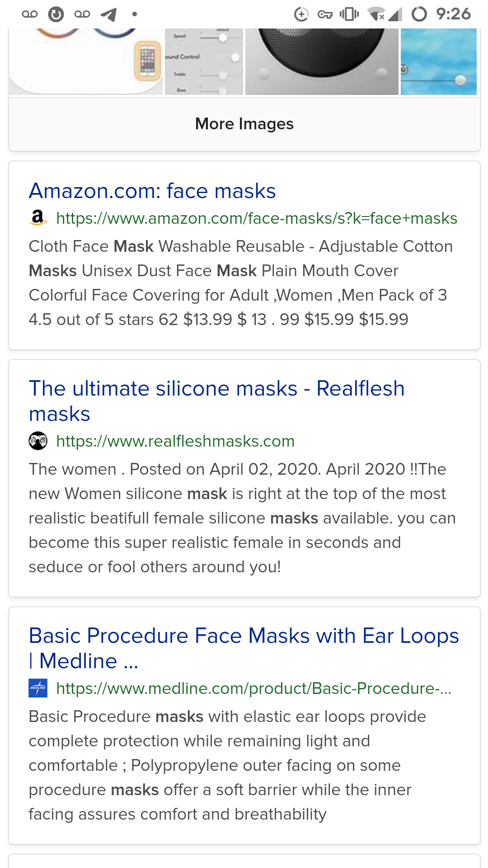
Task: Tap the vibrate mode status icon
Action: tap(349, 14)
